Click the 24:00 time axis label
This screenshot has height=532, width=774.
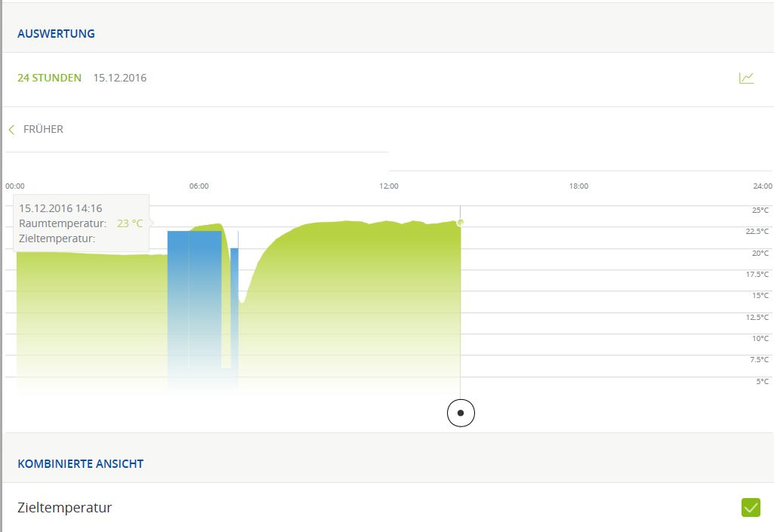[763, 186]
